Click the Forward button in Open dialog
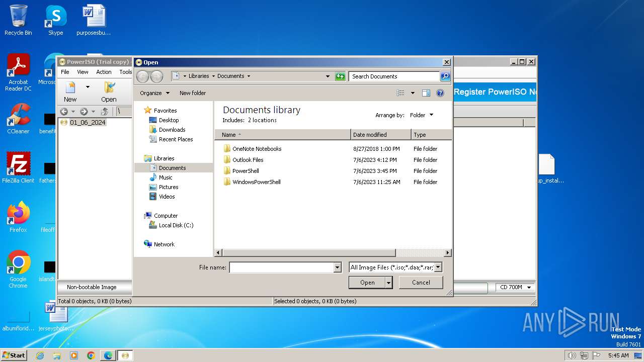The width and height of the screenshot is (644, 362). (156, 76)
